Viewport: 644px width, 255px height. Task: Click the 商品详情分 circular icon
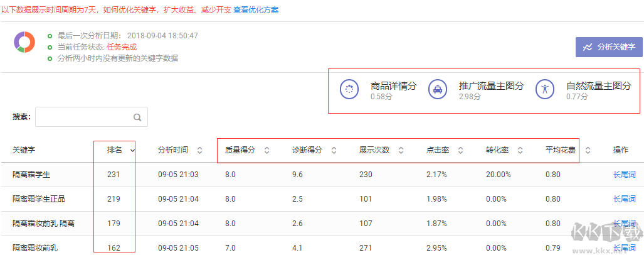coord(349,90)
